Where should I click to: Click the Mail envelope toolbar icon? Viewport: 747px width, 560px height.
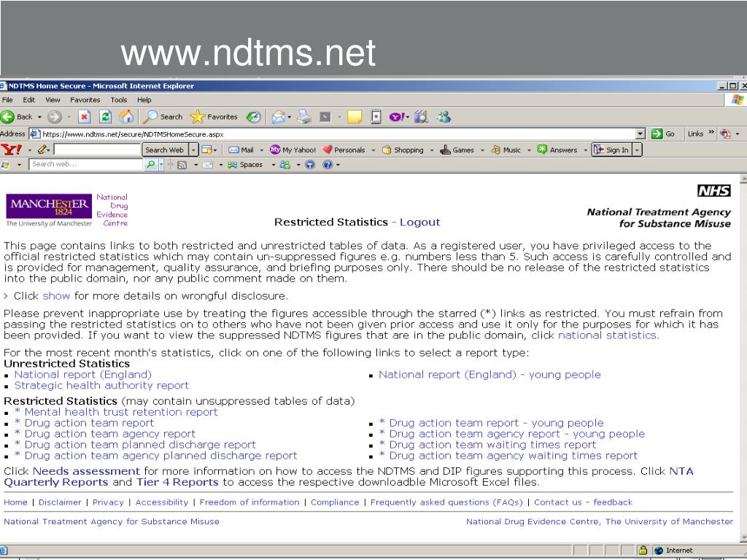coord(278,117)
